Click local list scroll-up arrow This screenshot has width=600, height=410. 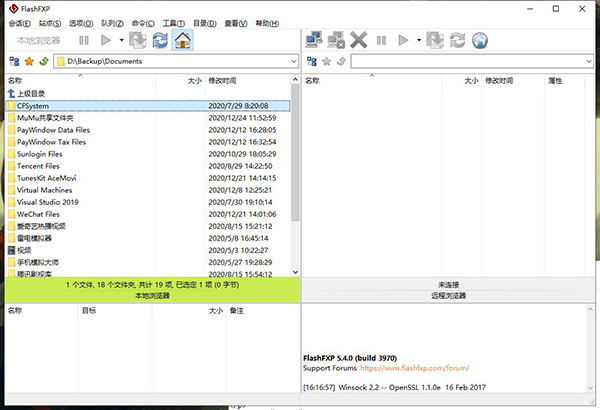(295, 80)
